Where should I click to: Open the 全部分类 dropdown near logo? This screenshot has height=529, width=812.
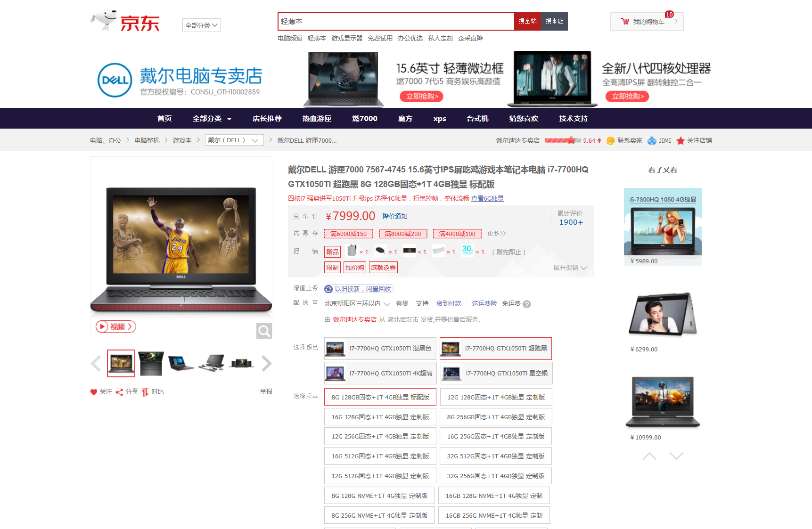tap(202, 25)
